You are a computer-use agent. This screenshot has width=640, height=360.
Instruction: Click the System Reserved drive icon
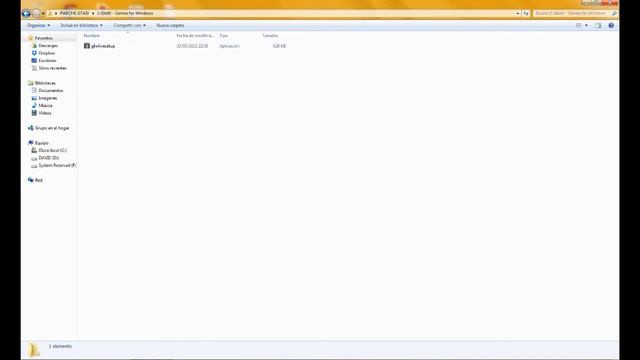click(x=34, y=166)
